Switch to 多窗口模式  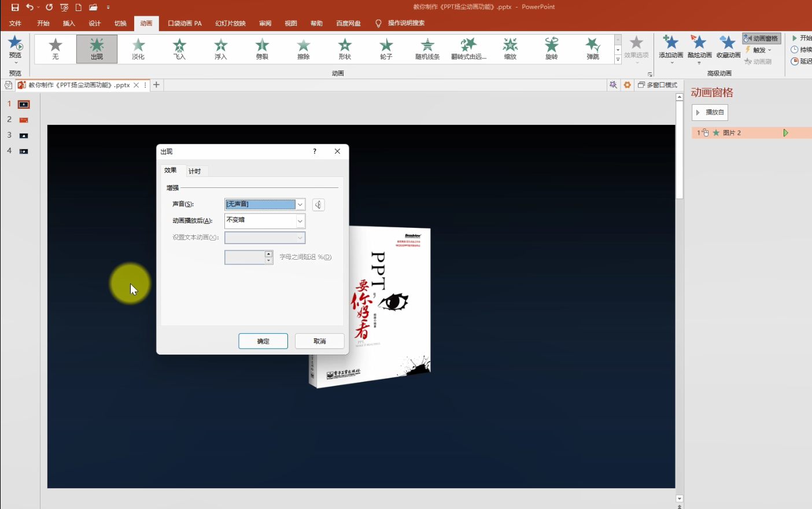pos(658,85)
